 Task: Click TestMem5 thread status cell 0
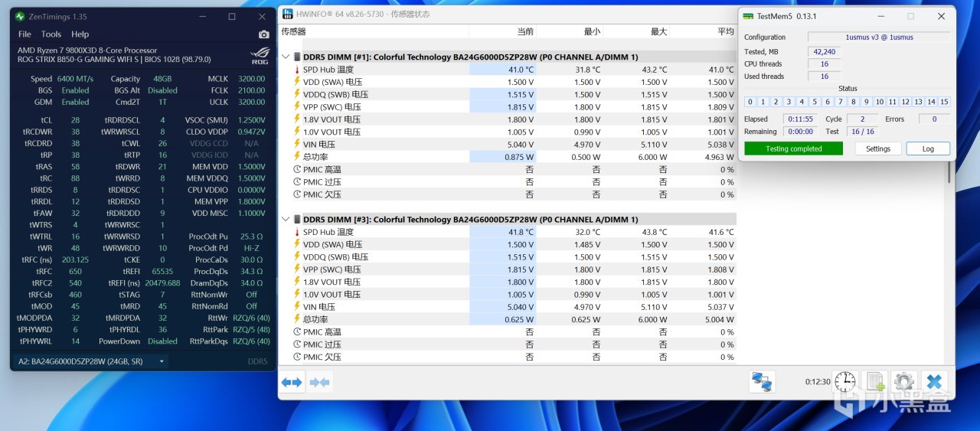750,102
